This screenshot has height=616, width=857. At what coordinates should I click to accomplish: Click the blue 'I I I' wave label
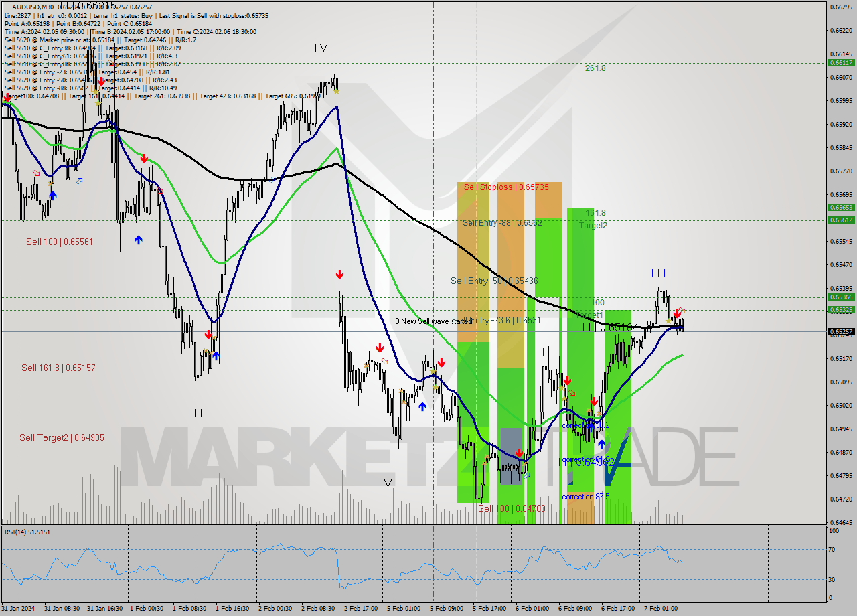click(659, 273)
